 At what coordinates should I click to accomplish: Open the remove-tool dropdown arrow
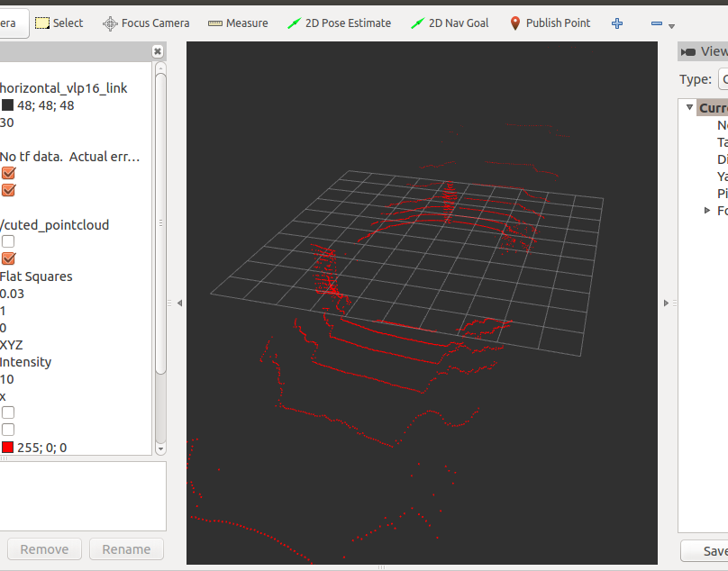[x=671, y=26]
